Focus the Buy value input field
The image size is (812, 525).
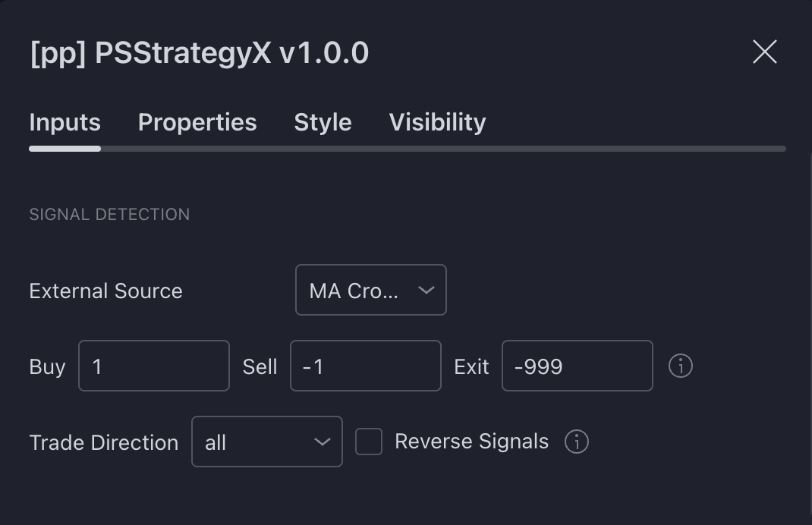[x=154, y=366]
